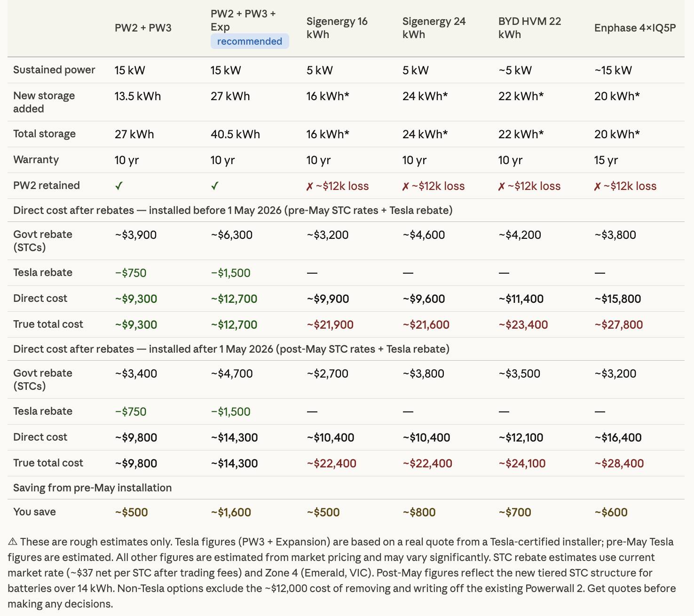Viewport: 694px width, 616px height.
Task: Click the warning triangle icon in the footnote
Action: point(13,542)
